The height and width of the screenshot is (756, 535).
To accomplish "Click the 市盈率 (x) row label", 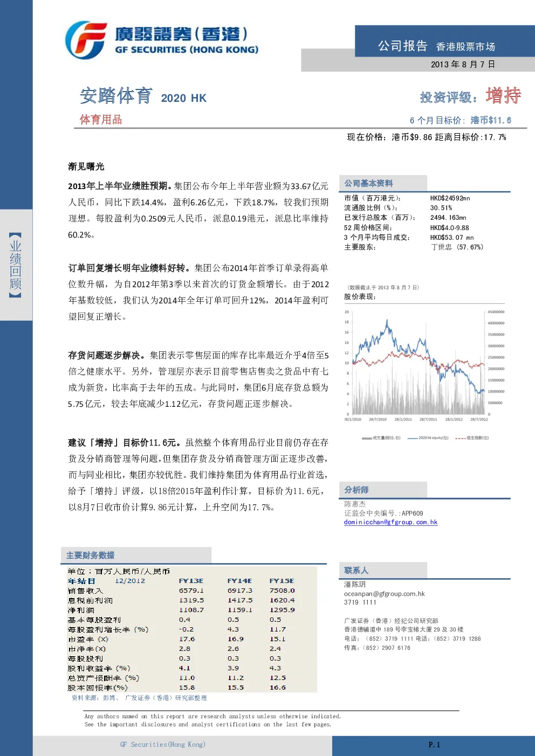I will tap(88, 639).
